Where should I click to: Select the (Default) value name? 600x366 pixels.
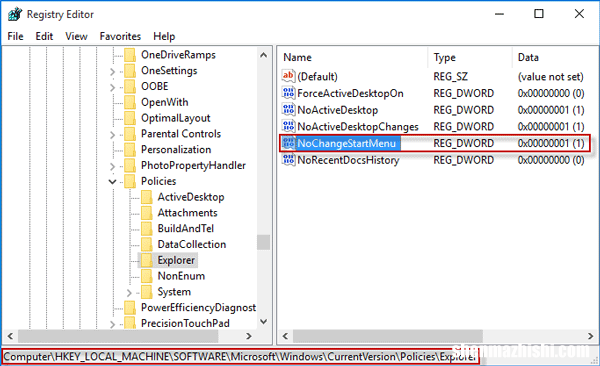pyautogui.click(x=318, y=77)
